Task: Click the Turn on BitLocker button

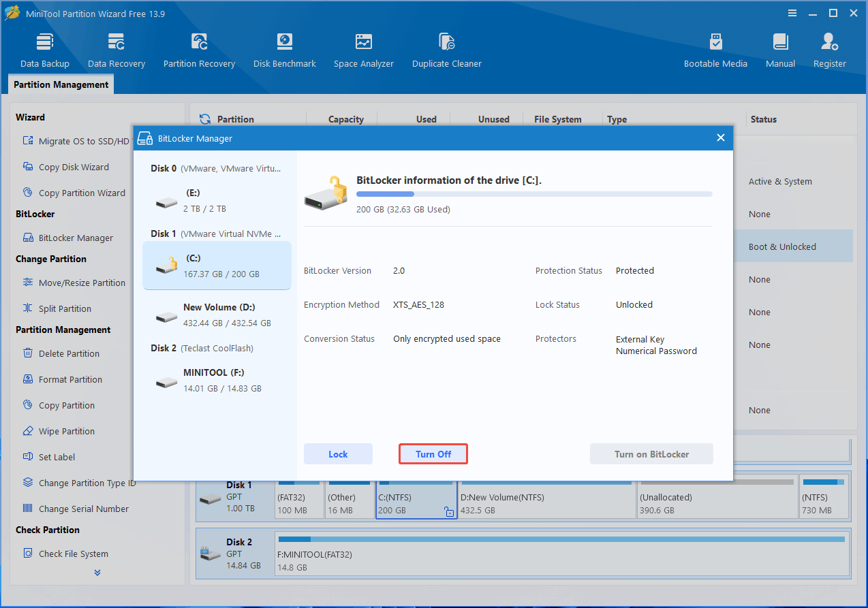Action: coord(651,454)
